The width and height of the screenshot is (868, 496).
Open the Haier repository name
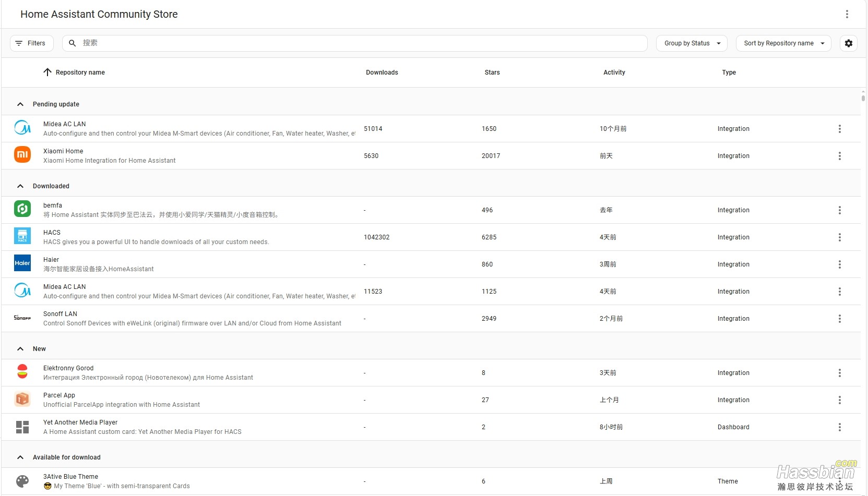[x=51, y=260]
